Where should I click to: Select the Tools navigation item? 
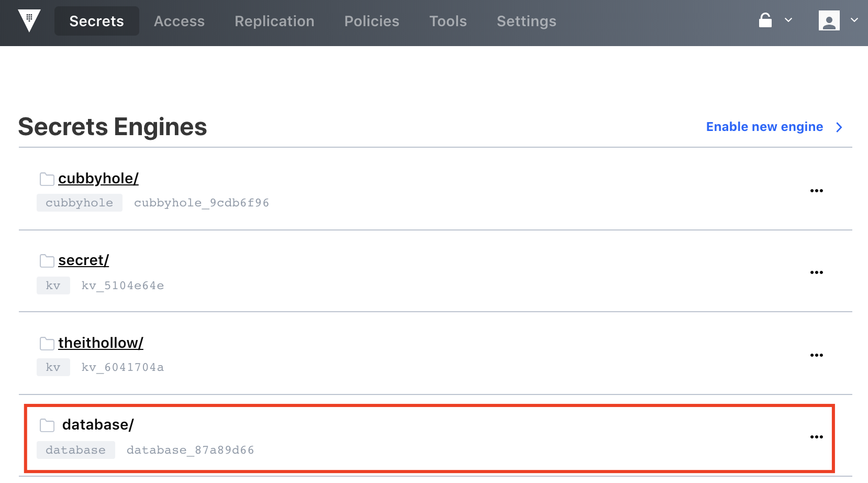click(x=448, y=21)
